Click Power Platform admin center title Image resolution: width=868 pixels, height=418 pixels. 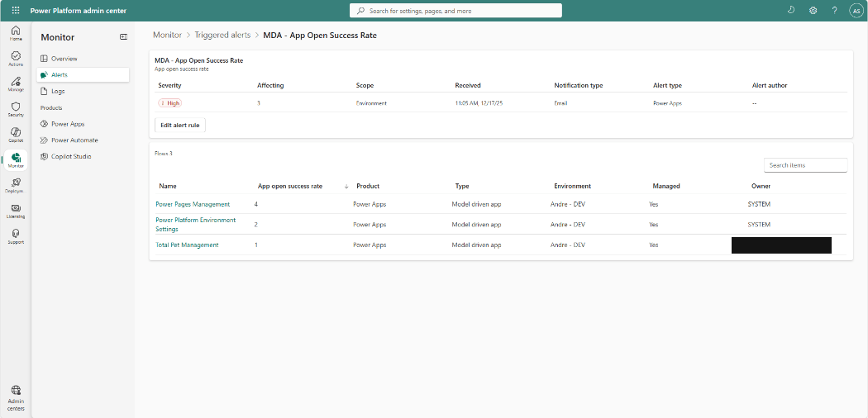tap(78, 11)
